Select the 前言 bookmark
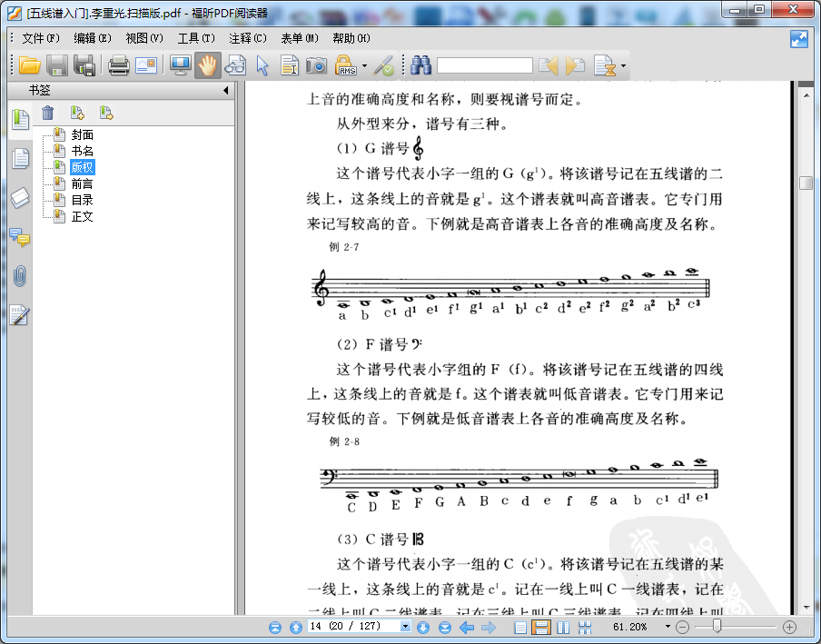 point(83,183)
